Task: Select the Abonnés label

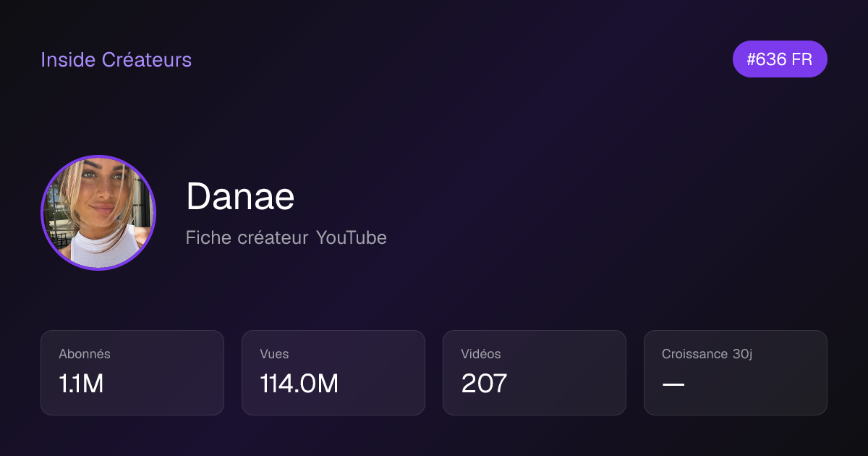Action: [85, 354]
